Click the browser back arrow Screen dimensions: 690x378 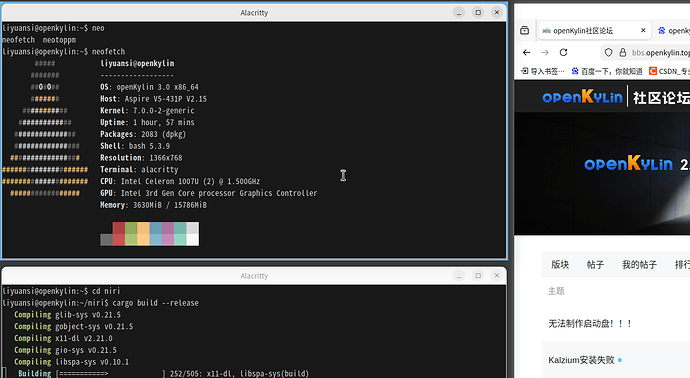point(526,52)
